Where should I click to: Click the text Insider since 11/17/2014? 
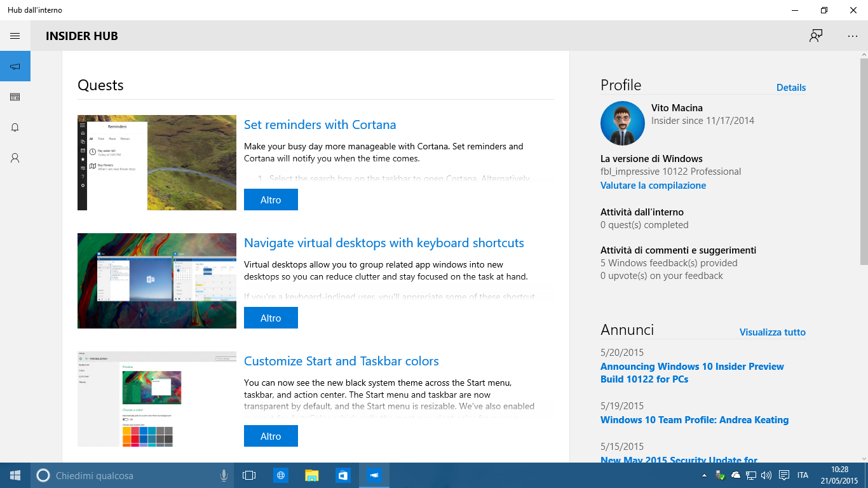pos(703,121)
